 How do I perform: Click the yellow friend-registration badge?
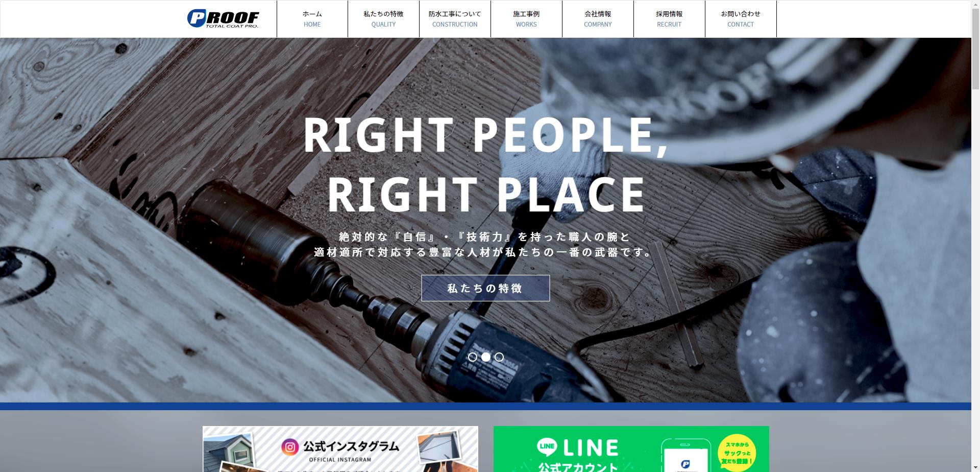tap(737, 453)
